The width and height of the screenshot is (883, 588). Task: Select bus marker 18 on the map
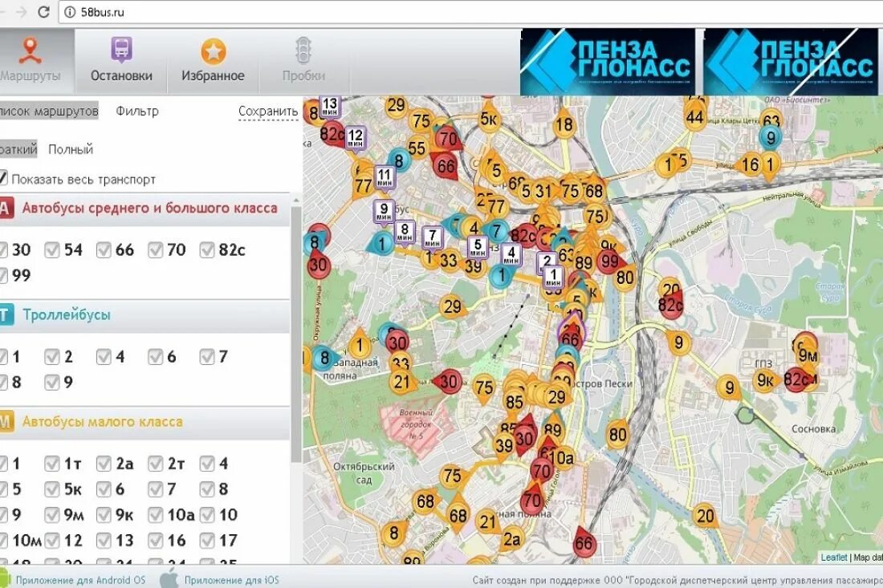pyautogui.click(x=564, y=124)
